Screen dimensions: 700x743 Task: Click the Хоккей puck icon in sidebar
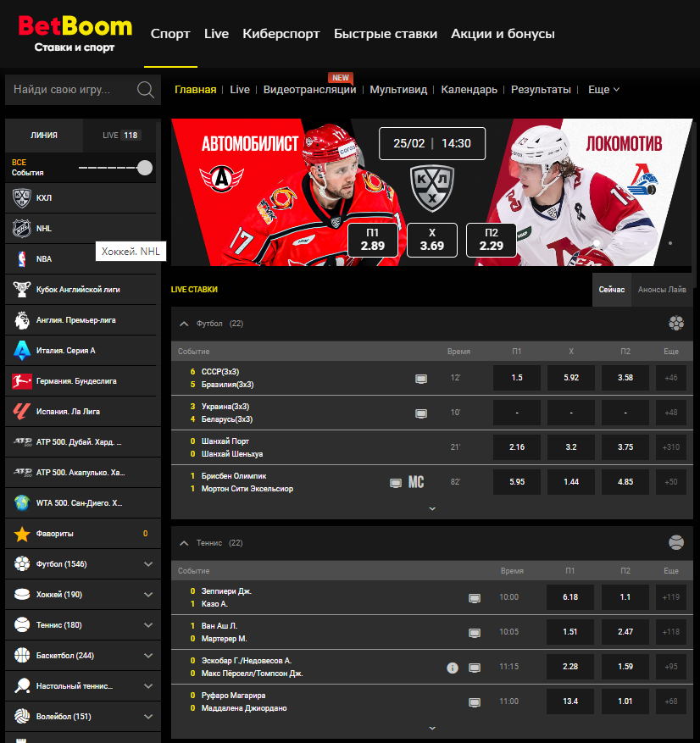(x=21, y=594)
